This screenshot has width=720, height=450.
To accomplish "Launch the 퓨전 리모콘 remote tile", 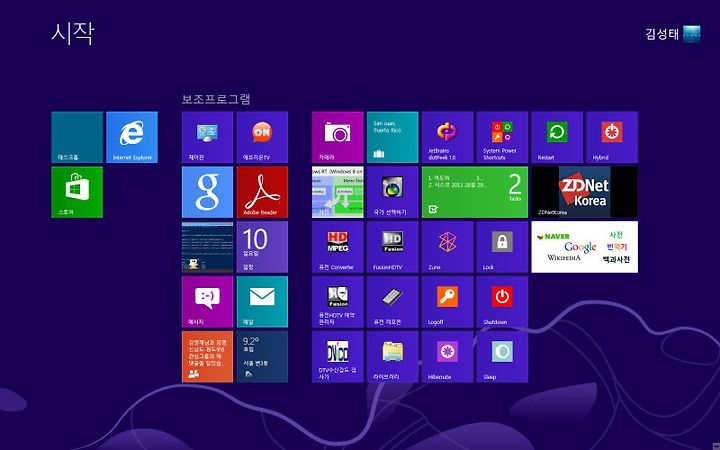I will (x=393, y=302).
